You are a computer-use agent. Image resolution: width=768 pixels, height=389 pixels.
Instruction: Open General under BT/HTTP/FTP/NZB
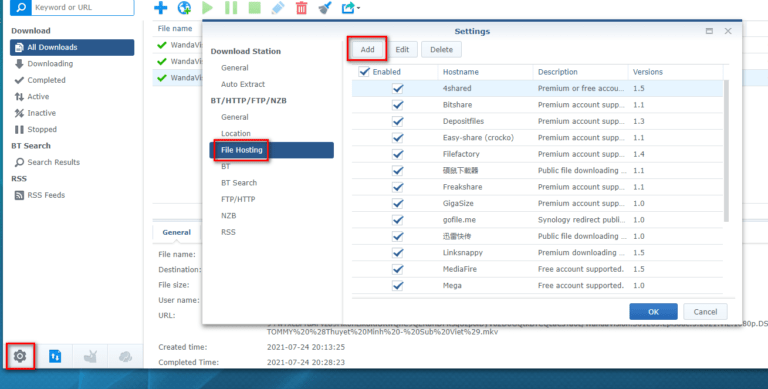[x=235, y=117]
